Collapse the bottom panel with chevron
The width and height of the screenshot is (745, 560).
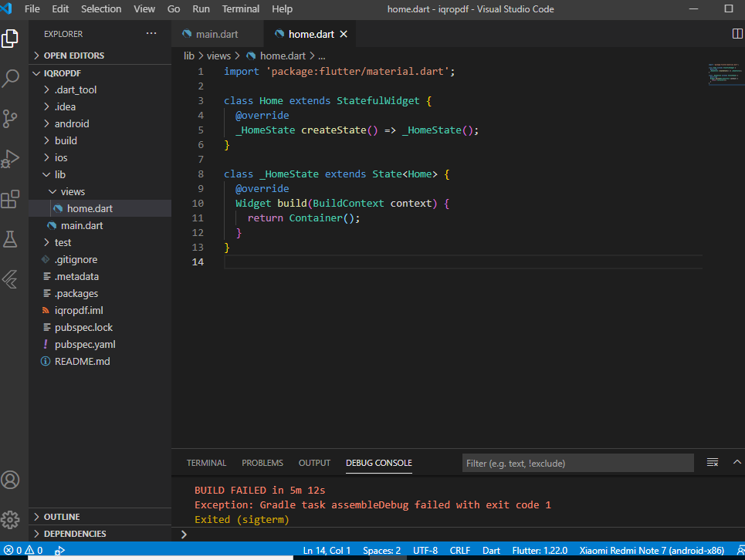point(737,463)
